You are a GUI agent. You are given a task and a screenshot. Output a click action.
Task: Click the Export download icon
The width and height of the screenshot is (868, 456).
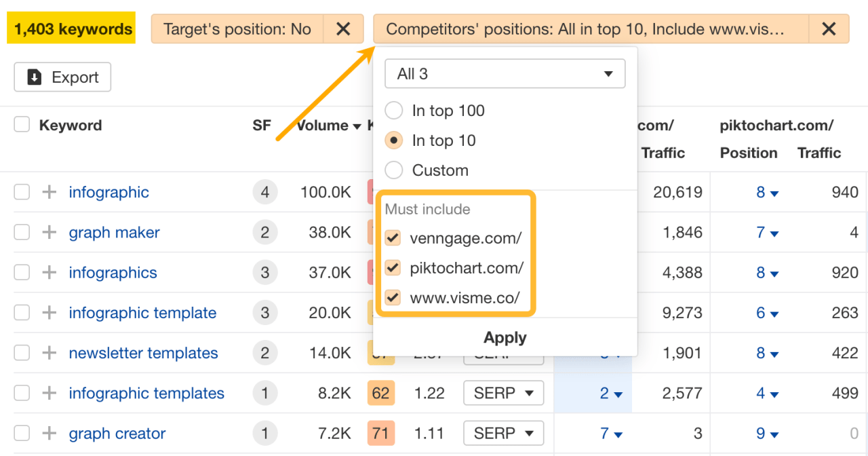click(34, 77)
